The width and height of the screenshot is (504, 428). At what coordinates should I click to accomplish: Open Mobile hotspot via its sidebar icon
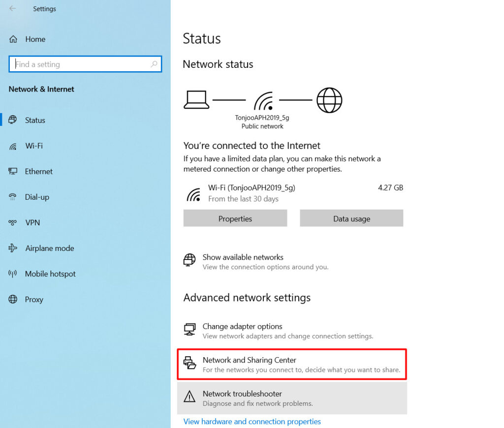tap(13, 274)
